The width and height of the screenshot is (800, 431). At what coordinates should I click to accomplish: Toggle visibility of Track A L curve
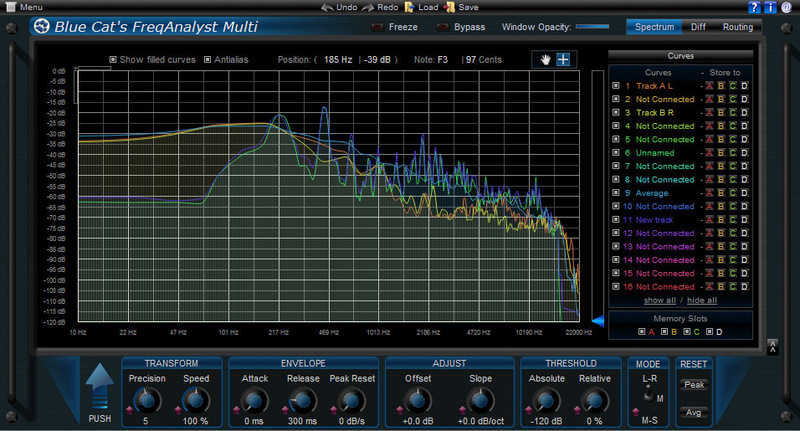616,86
